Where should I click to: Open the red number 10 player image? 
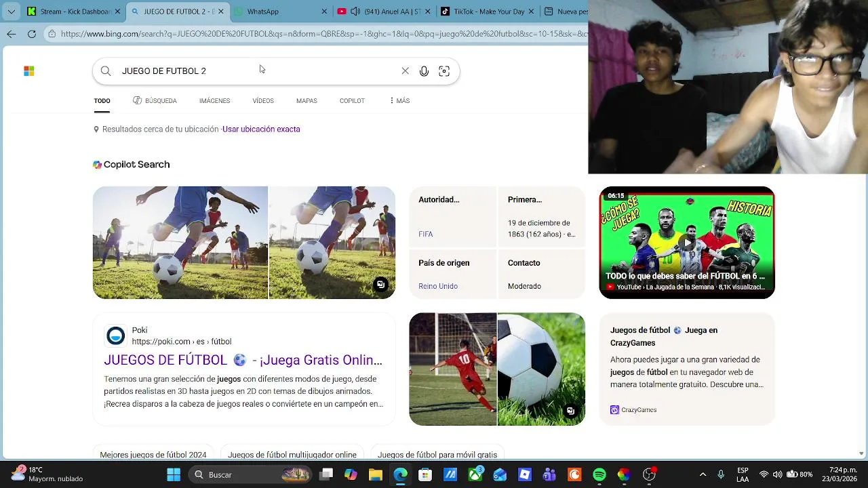(x=453, y=369)
